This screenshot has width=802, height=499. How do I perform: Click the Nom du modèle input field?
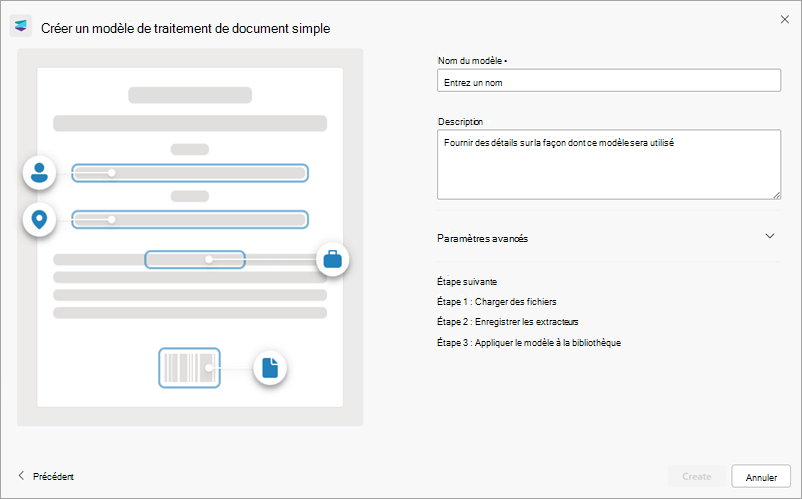pyautogui.click(x=609, y=81)
